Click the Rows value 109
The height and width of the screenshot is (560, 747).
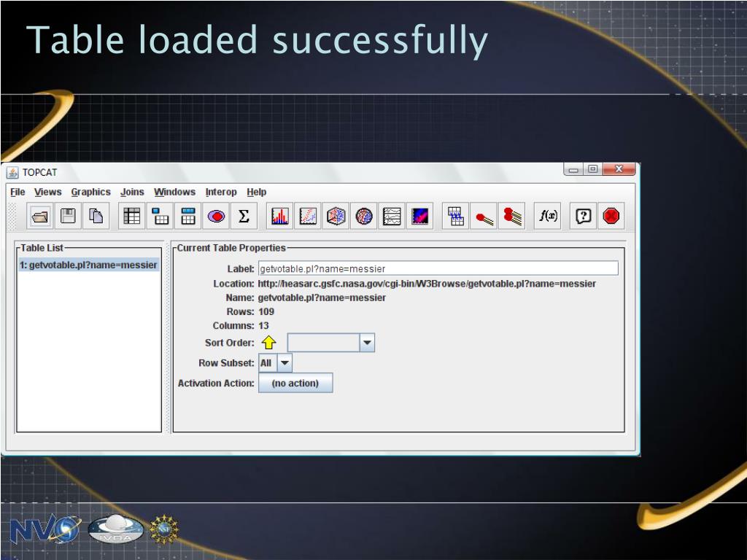click(266, 312)
